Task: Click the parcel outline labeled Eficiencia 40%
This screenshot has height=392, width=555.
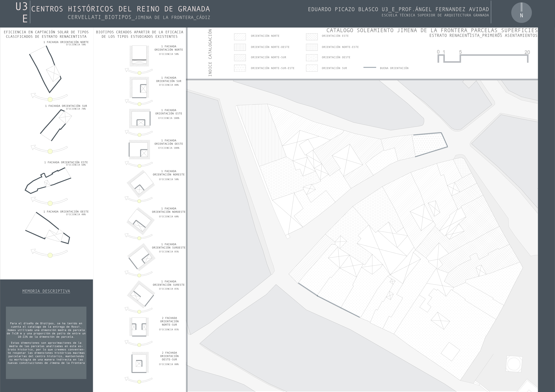Action: coord(47,228)
